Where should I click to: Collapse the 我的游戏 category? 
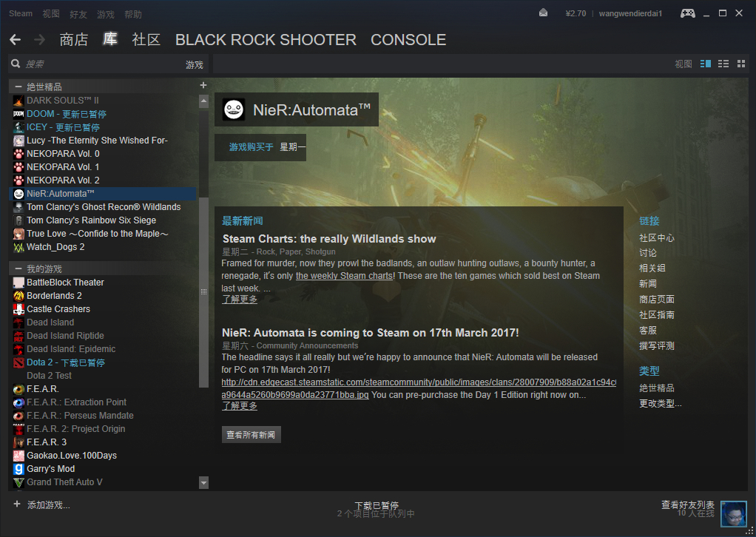click(x=18, y=268)
